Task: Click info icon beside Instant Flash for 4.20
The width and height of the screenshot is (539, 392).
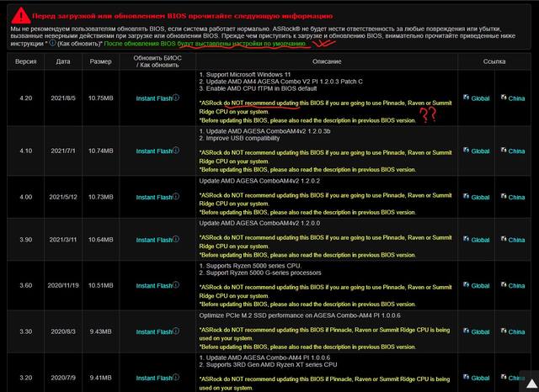Action: [x=176, y=98]
